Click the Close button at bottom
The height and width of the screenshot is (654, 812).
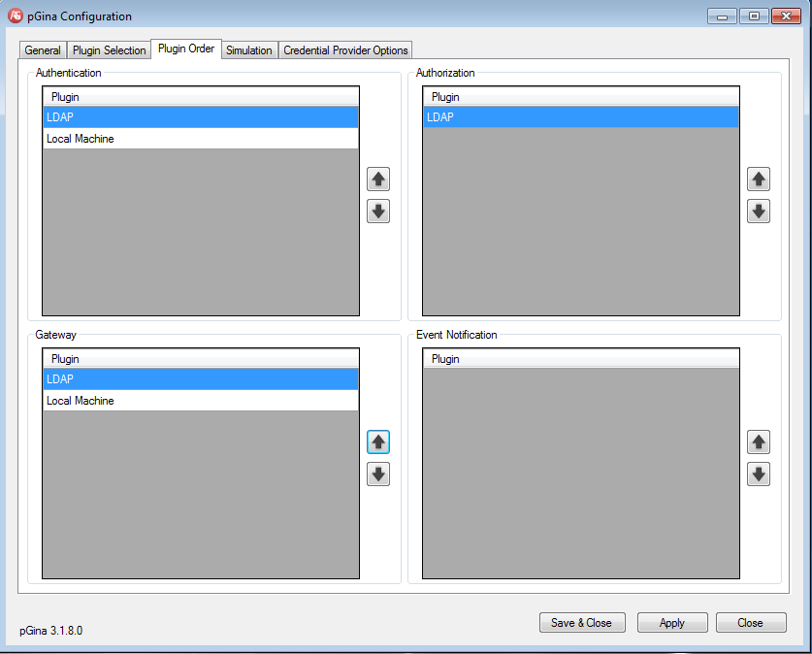coord(751,622)
